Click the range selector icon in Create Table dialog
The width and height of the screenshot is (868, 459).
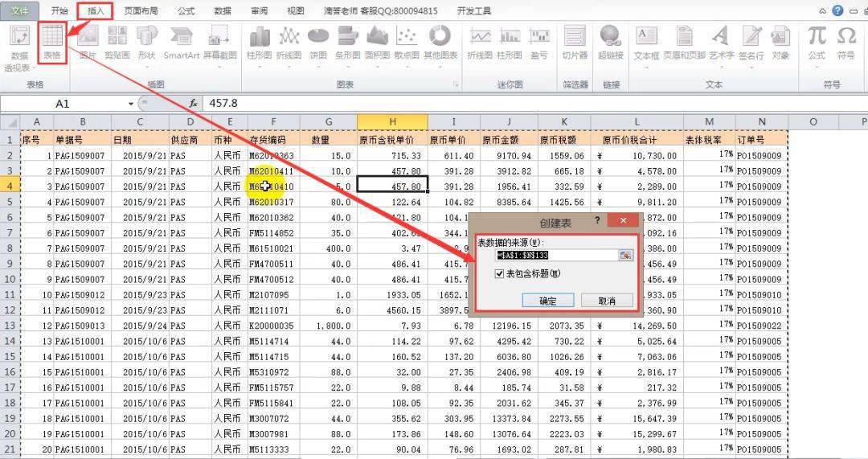coord(625,256)
